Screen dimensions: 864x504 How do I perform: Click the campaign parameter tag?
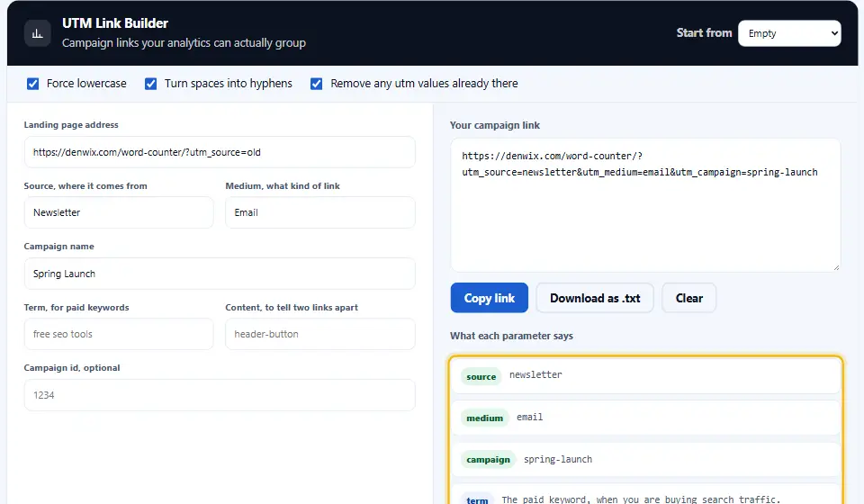(488, 459)
